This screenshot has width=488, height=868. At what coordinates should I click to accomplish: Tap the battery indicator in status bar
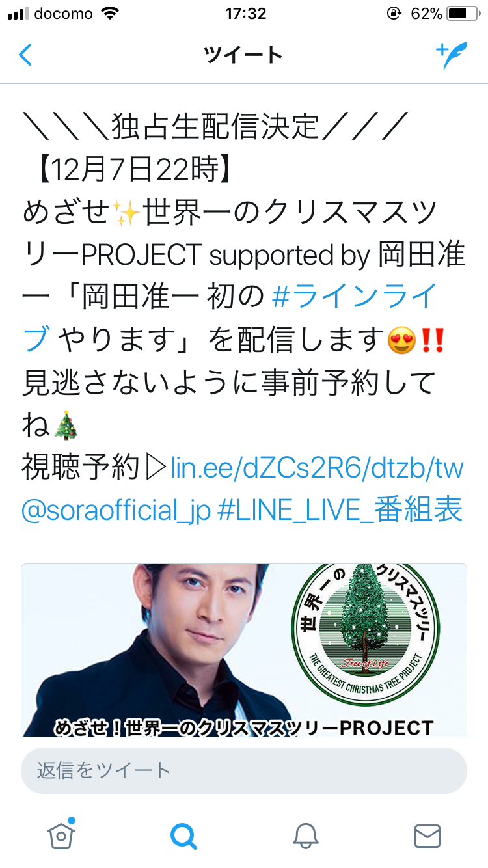coord(463,14)
